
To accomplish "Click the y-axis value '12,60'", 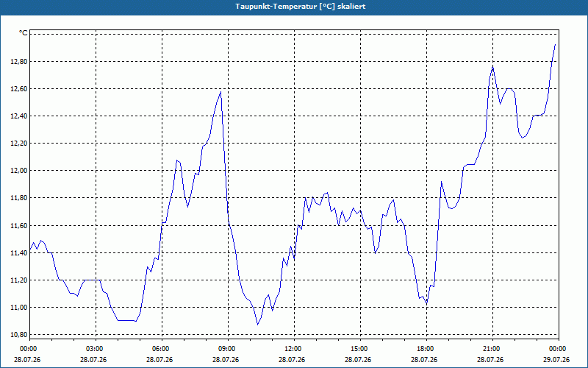I will (19, 89).
